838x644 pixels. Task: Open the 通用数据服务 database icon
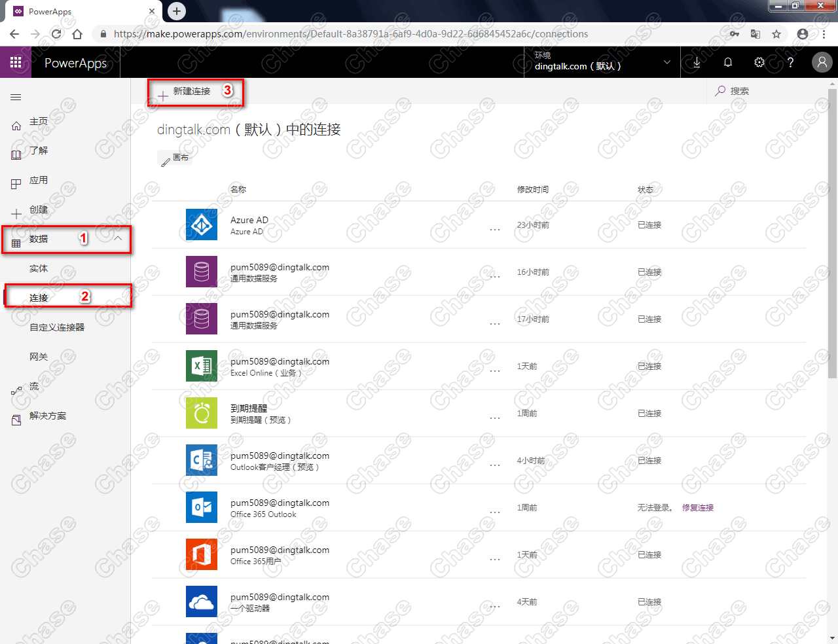click(201, 272)
